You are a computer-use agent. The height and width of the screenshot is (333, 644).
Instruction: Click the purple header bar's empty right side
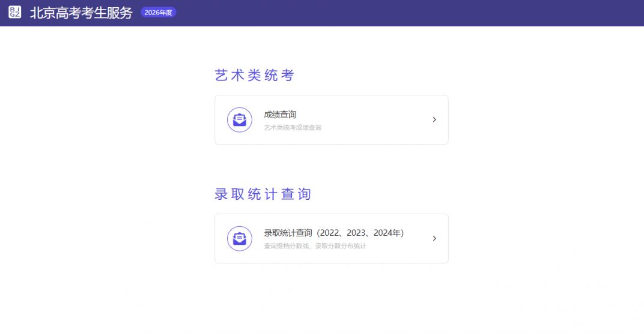(x=481, y=13)
